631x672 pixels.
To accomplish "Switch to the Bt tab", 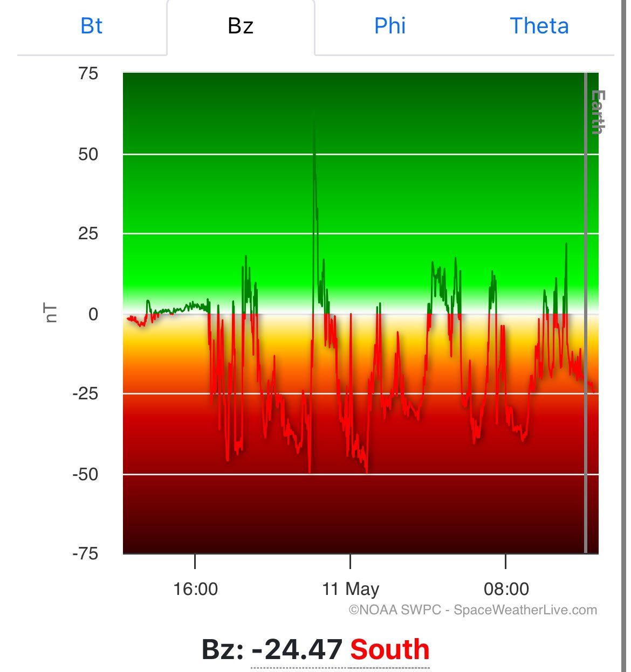I will (x=91, y=26).
